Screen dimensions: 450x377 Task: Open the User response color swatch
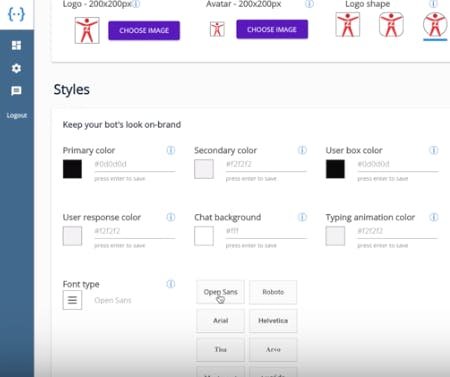pos(72,236)
